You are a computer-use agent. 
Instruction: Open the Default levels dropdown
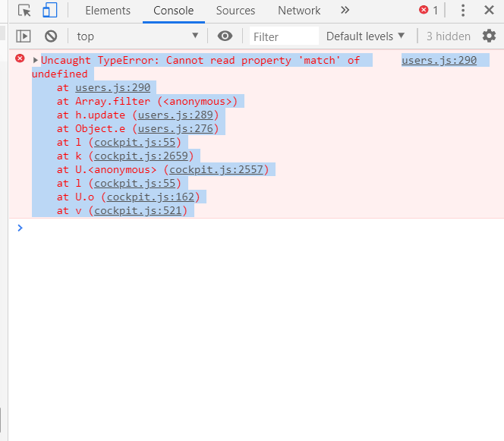[365, 36]
